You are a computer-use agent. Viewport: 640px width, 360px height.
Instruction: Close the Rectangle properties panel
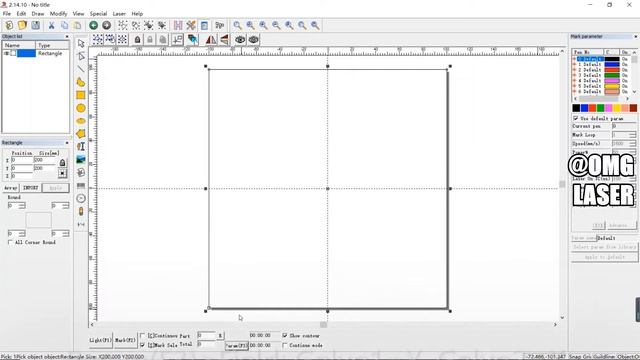coord(67,143)
